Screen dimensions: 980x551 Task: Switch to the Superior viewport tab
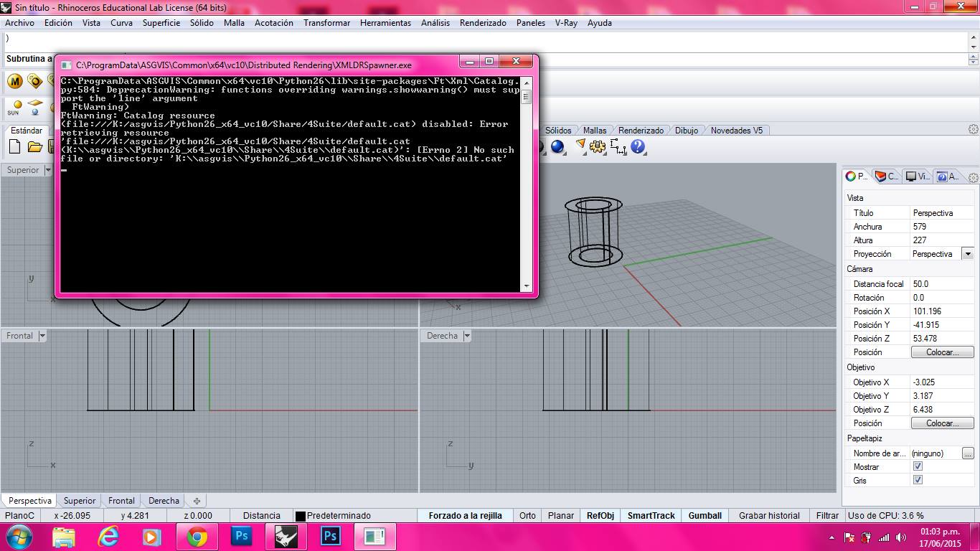pyautogui.click(x=80, y=501)
